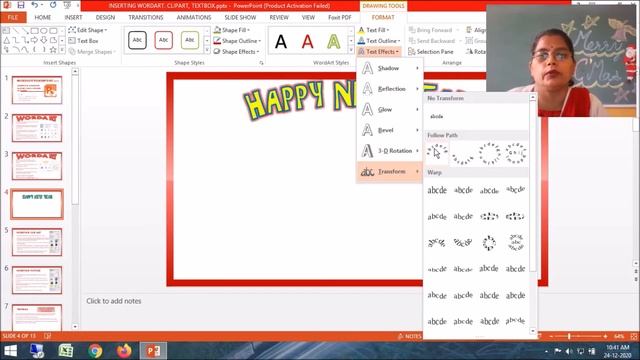Image resolution: width=640 pixels, height=360 pixels.
Task: Click the Save icon in quick access toolbar
Action: pyautogui.click(x=20, y=5)
